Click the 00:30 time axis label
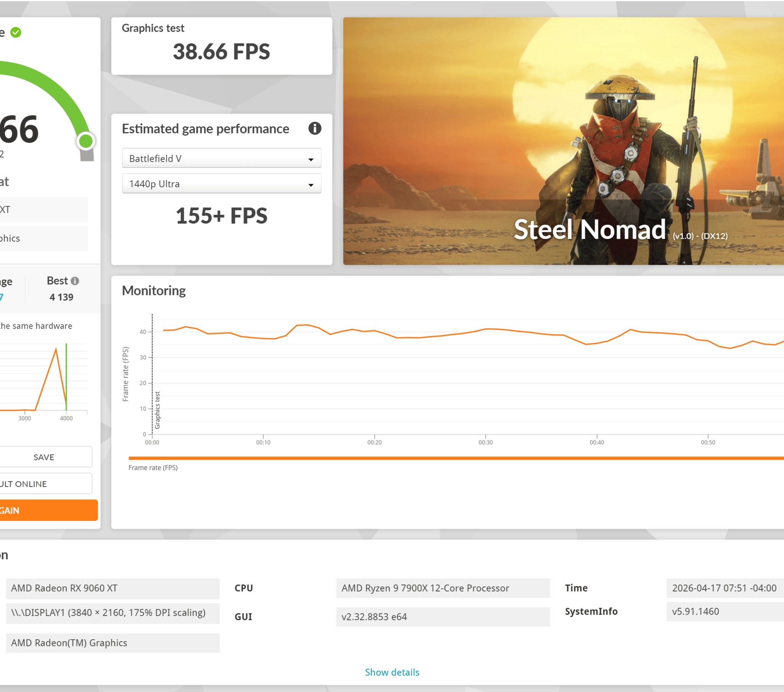Screen dimensions: 784x692 [485, 442]
